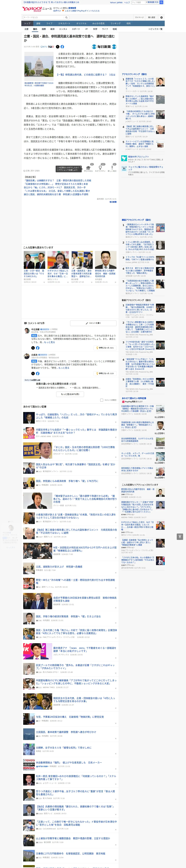186x868 pixels.
Task: Open the 文春側に275万円賠償命令 article
Action: (71, 854)
